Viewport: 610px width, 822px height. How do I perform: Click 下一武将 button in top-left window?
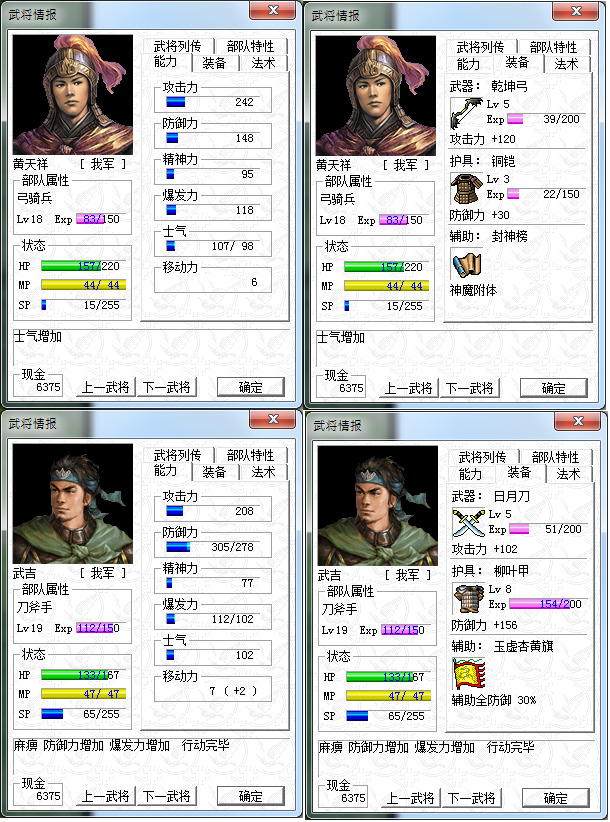pyautogui.click(x=167, y=387)
